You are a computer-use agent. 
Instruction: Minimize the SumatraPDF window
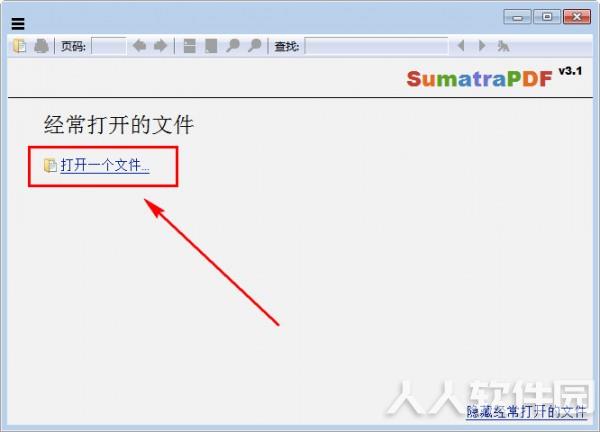(517, 17)
